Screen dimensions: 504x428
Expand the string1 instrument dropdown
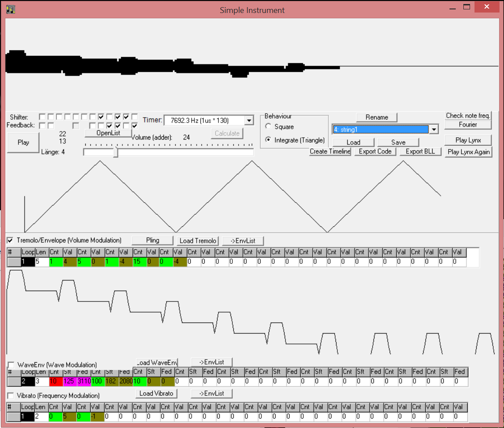tap(433, 129)
